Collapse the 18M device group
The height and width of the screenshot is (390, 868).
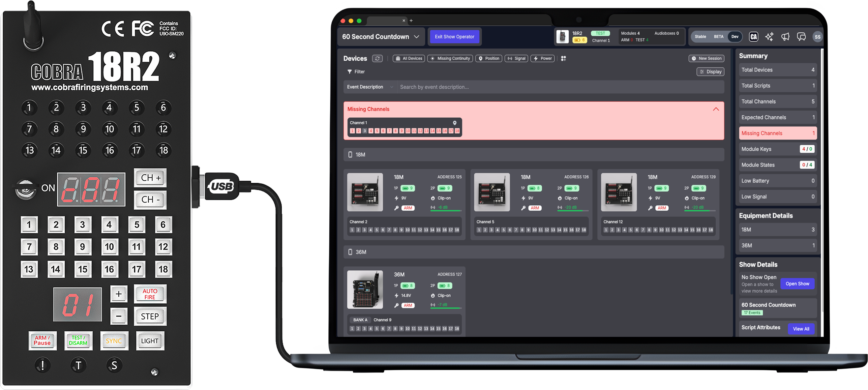tap(534, 154)
